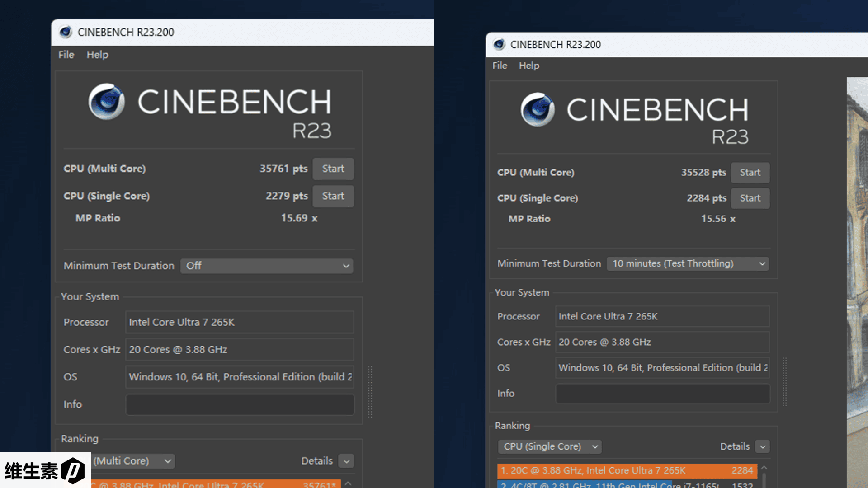This screenshot has height=488, width=868.
Task: Expand Details chevron in right Ranking panel
Action: click(x=763, y=447)
